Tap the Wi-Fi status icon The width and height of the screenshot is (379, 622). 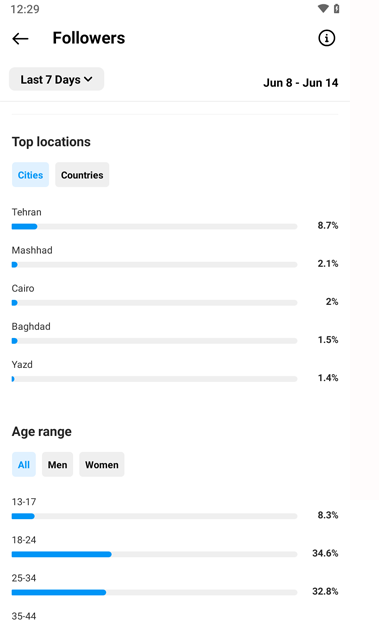pyautogui.click(x=323, y=8)
